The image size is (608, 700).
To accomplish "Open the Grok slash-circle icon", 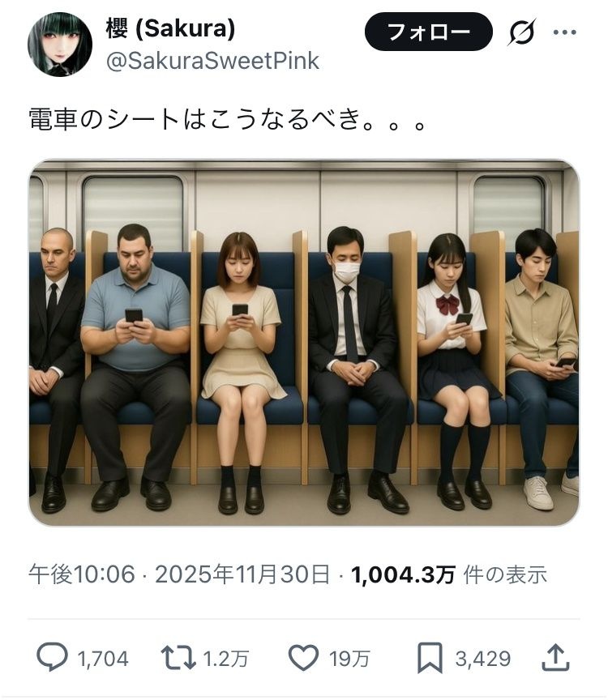I will pyautogui.click(x=521, y=32).
